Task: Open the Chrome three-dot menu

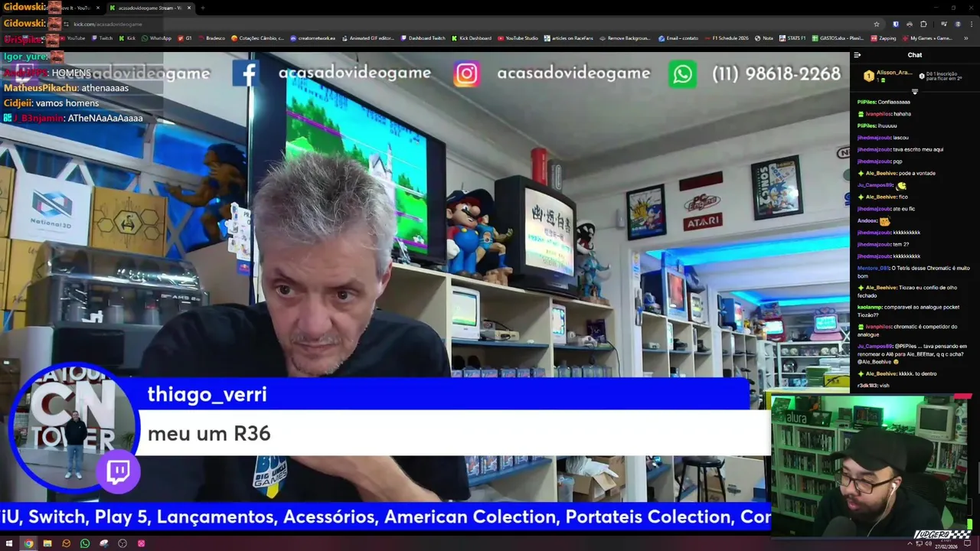Action: (971, 24)
